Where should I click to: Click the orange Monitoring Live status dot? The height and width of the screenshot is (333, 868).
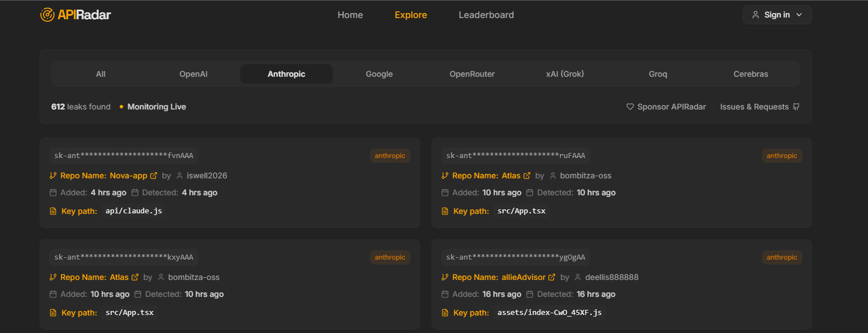(x=121, y=107)
